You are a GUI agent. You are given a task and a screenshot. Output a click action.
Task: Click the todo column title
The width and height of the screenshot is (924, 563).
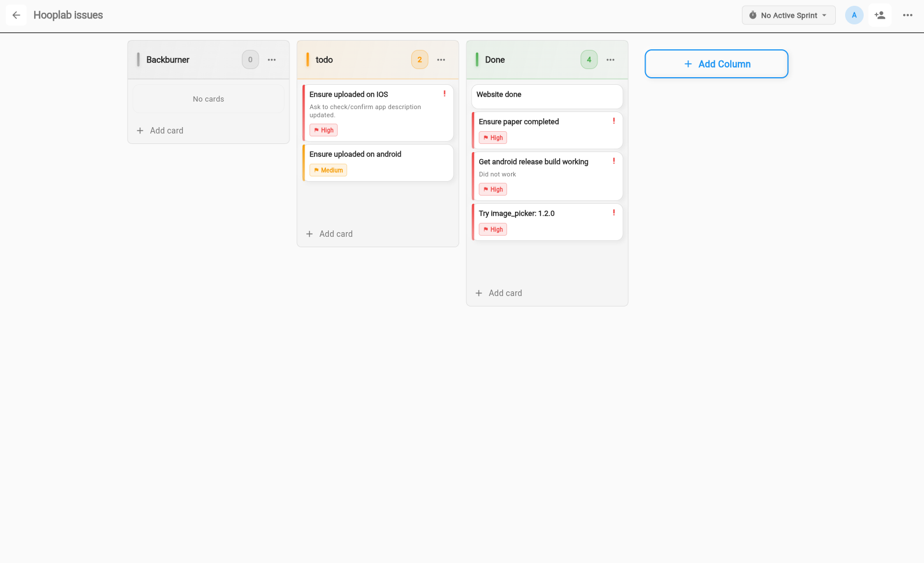click(324, 60)
